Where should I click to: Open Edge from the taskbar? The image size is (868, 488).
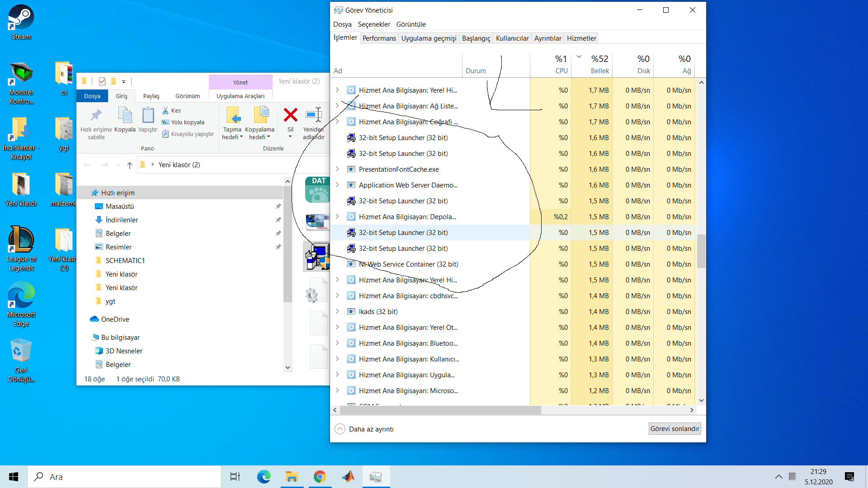point(264,477)
